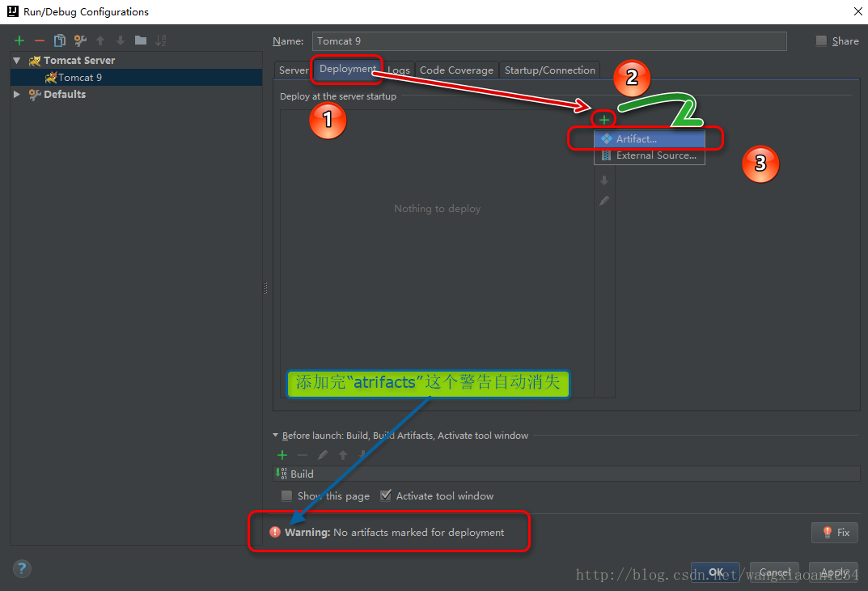This screenshot has height=591, width=868.
Task: Click the panel splitter handle dots
Action: click(x=265, y=288)
